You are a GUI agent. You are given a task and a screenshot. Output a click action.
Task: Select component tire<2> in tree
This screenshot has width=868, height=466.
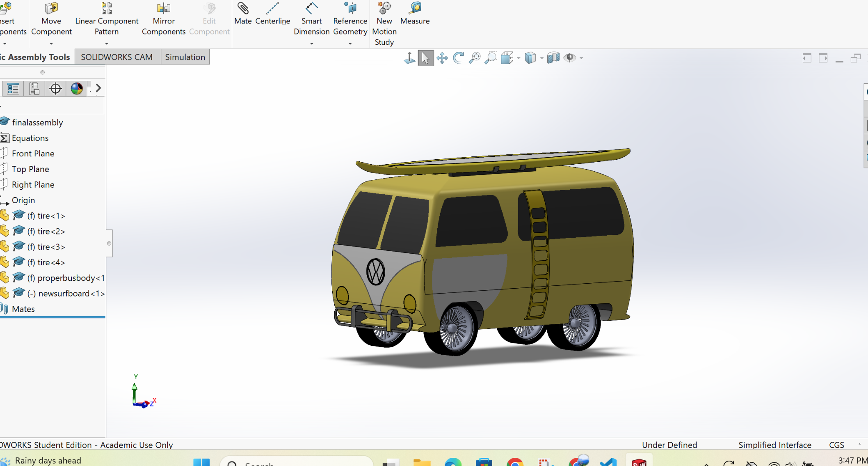point(46,232)
